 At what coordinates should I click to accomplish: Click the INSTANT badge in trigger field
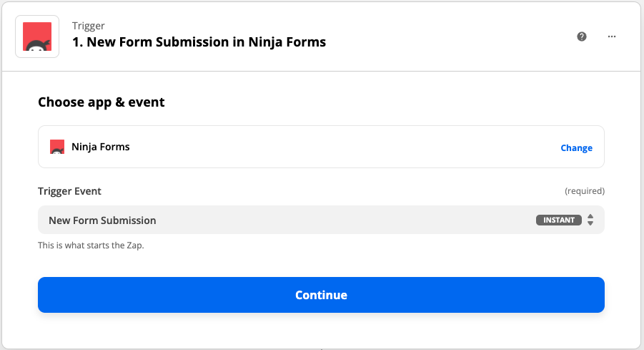[x=559, y=220]
